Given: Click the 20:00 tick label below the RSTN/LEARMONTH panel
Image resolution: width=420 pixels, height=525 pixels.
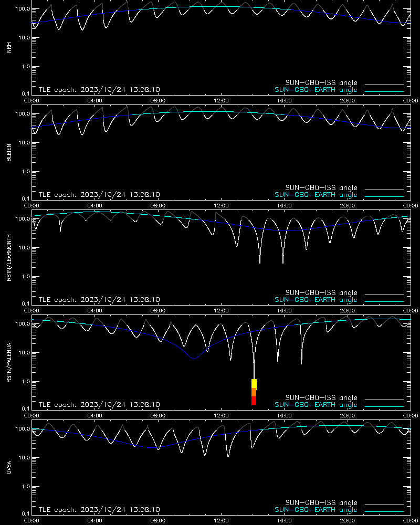Looking at the screenshot, I should click(348, 311).
